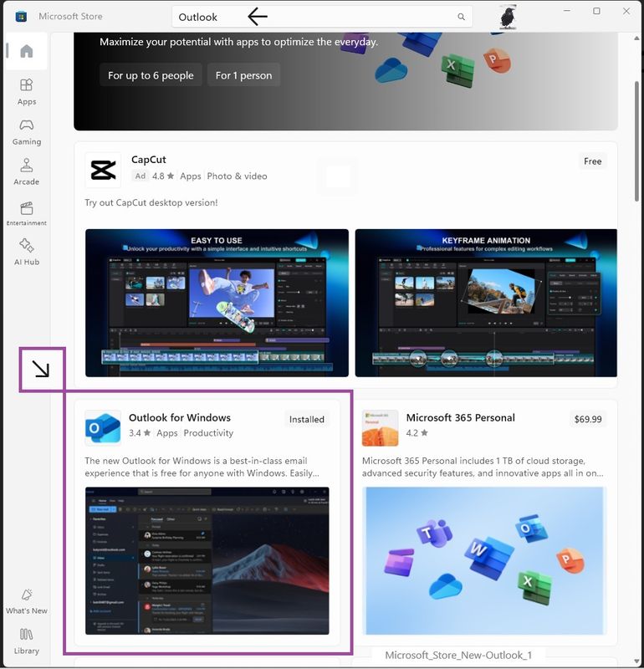Open the Apps section
644x669 pixels.
[27, 91]
